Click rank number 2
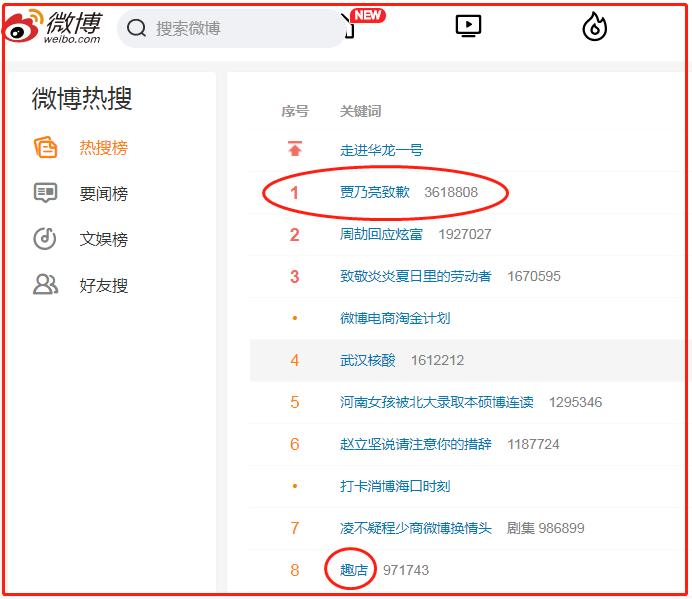Viewport: 692px width, 599px height. click(294, 234)
